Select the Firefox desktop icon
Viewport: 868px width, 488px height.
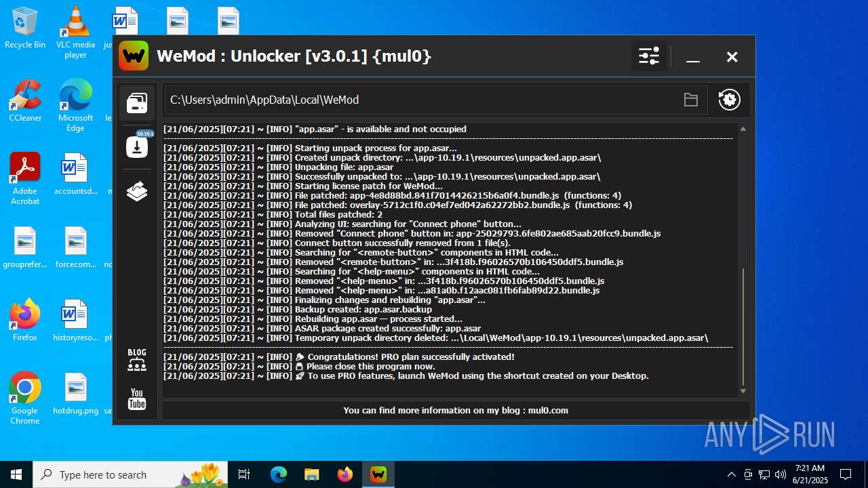click(x=25, y=321)
